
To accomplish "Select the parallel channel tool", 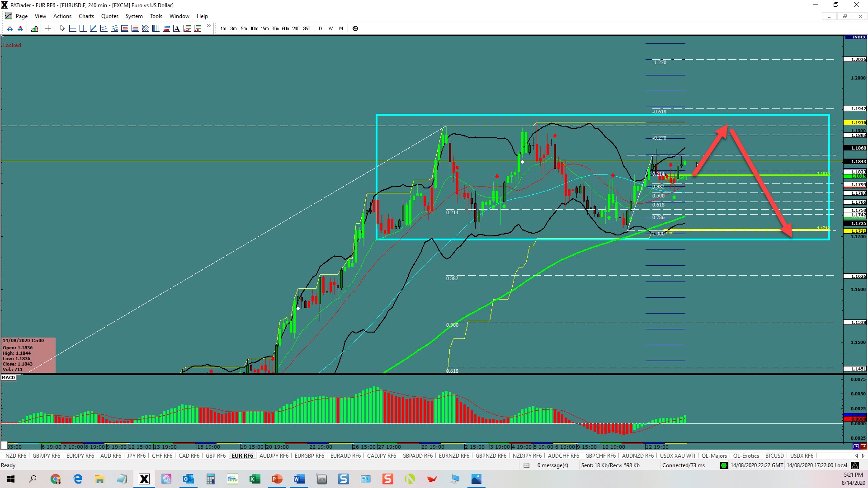I will pyautogui.click(x=104, y=28).
